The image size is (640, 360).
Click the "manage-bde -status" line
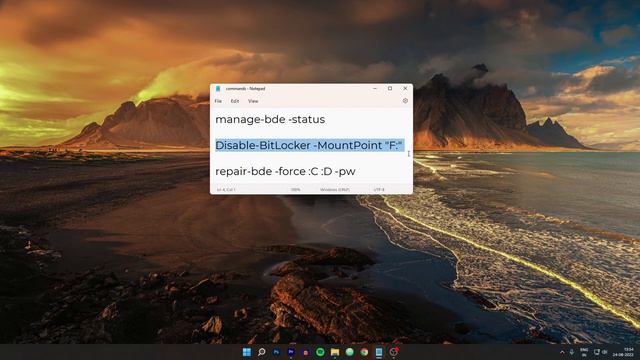click(x=270, y=120)
